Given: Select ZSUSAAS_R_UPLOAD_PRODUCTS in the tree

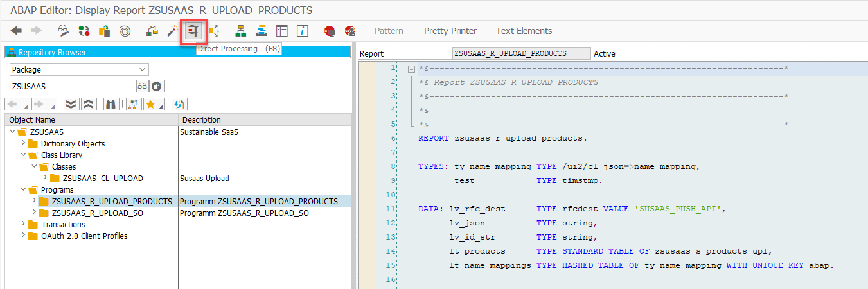Looking at the screenshot, I should 112,201.
